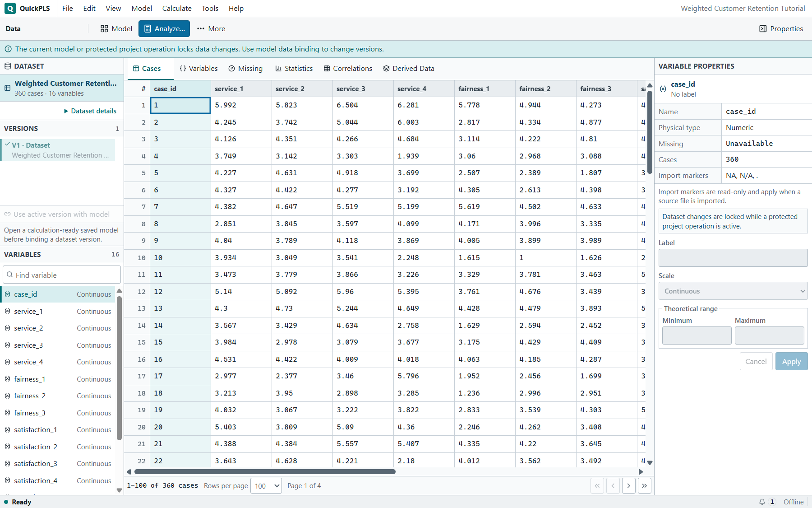Open the Model menu
The height and width of the screenshot is (508, 812).
click(x=142, y=8)
